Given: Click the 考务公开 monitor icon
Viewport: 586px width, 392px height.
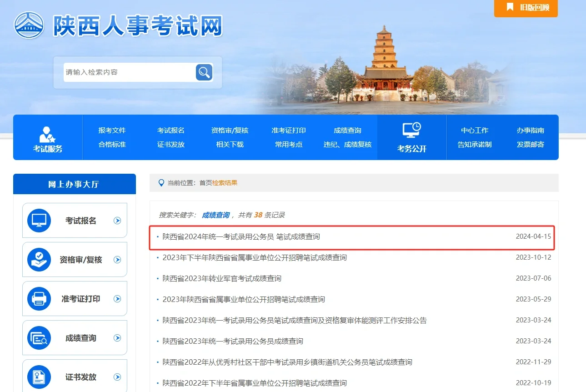Looking at the screenshot, I should (x=411, y=131).
